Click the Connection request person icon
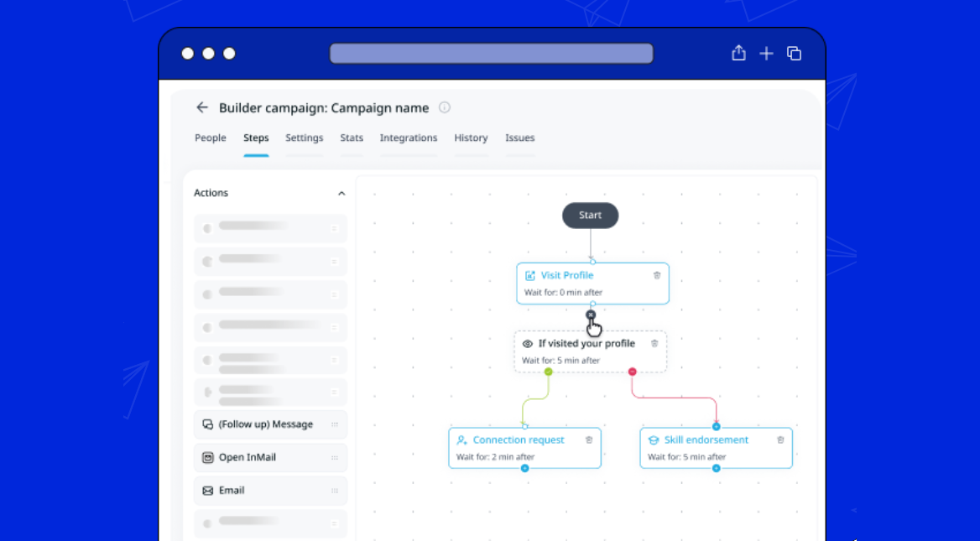This screenshot has height=541, width=980. 461,440
